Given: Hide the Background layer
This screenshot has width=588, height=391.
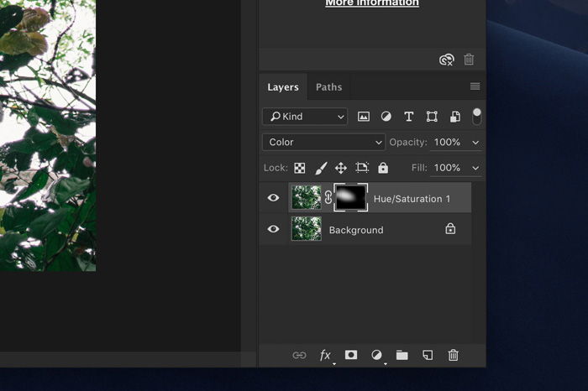Looking at the screenshot, I should pos(273,229).
